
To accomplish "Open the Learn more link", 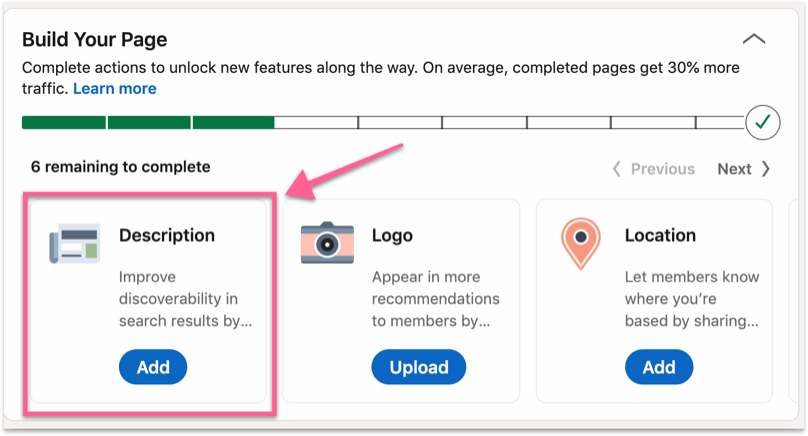I will click(x=114, y=89).
